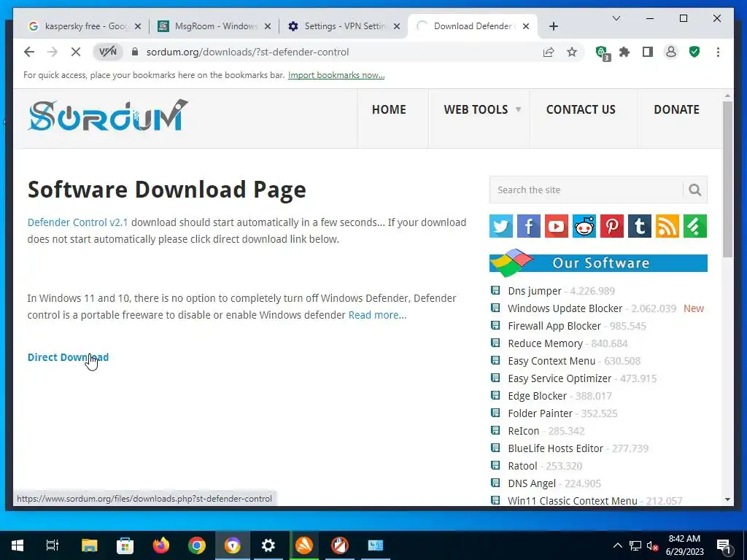Open ReIcon software link
The image size is (747, 560).
(x=523, y=431)
